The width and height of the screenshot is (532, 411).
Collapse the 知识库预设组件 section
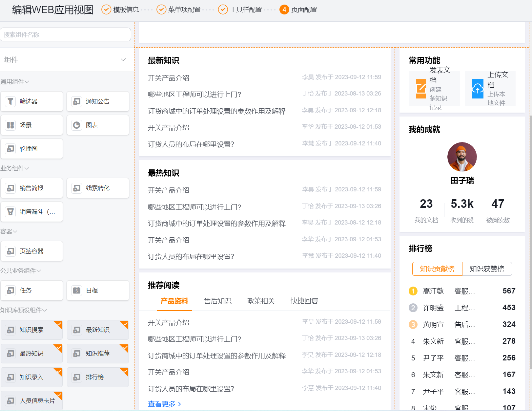[44, 310]
